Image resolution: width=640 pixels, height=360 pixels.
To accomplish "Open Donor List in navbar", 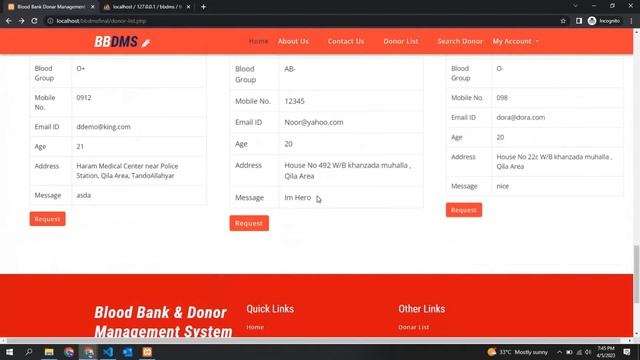I will point(400,41).
